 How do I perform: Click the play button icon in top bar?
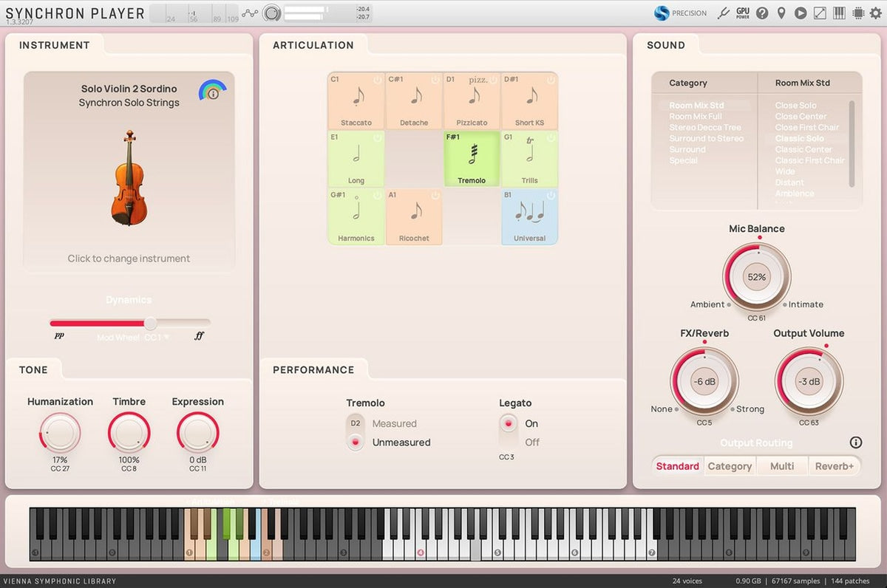(x=801, y=13)
